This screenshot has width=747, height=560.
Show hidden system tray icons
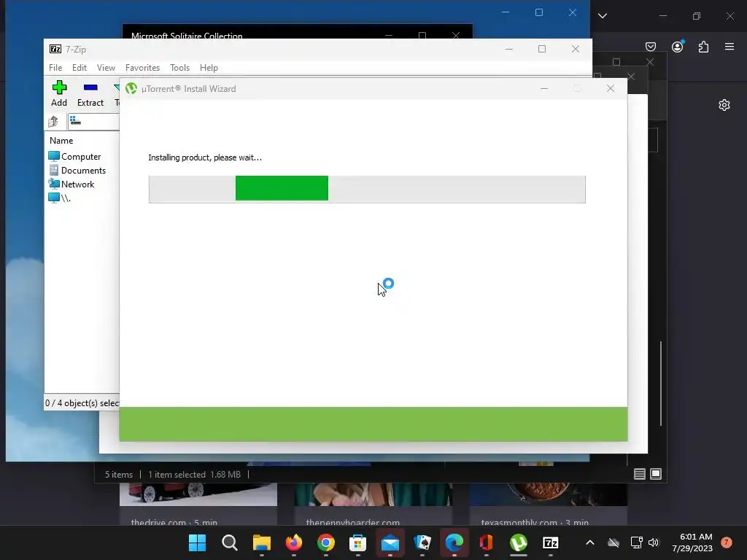click(589, 542)
